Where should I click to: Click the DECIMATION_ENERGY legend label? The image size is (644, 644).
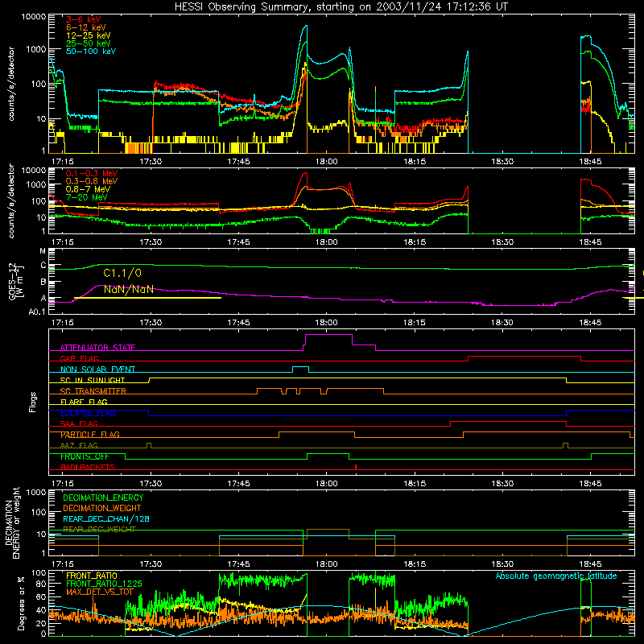(103, 497)
